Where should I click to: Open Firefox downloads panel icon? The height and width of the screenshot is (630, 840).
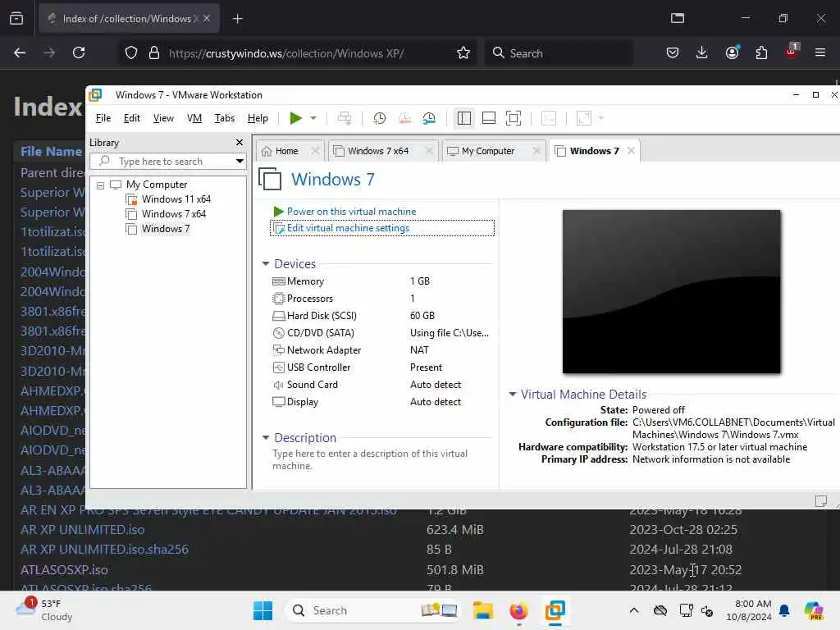tap(702, 52)
